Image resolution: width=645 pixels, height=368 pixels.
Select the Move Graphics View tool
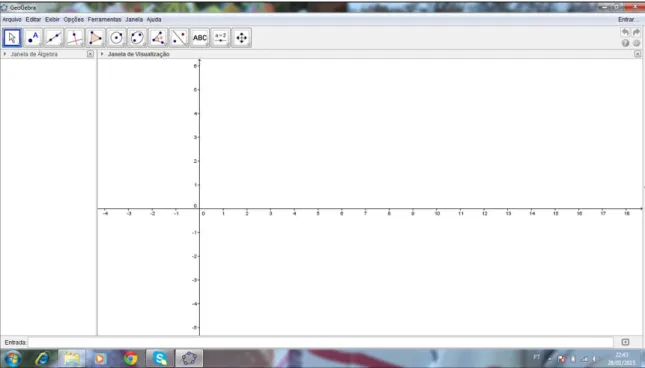[241, 38]
